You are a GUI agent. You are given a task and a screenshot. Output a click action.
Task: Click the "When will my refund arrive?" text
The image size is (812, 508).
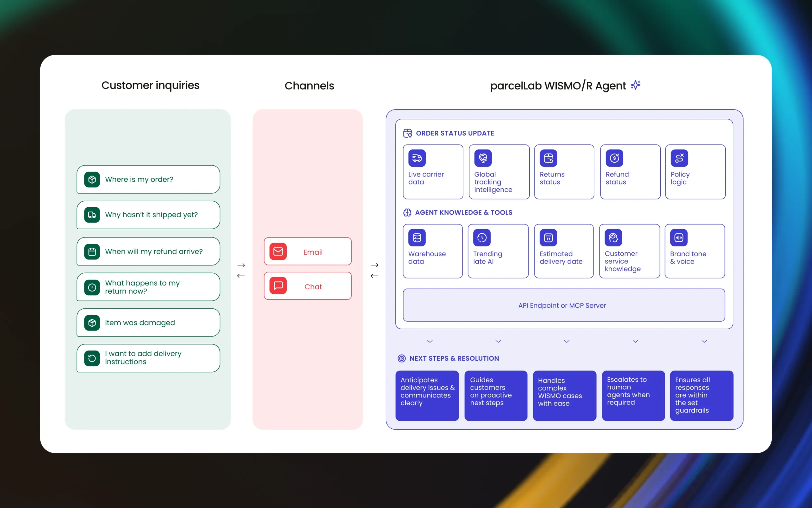[x=154, y=251]
